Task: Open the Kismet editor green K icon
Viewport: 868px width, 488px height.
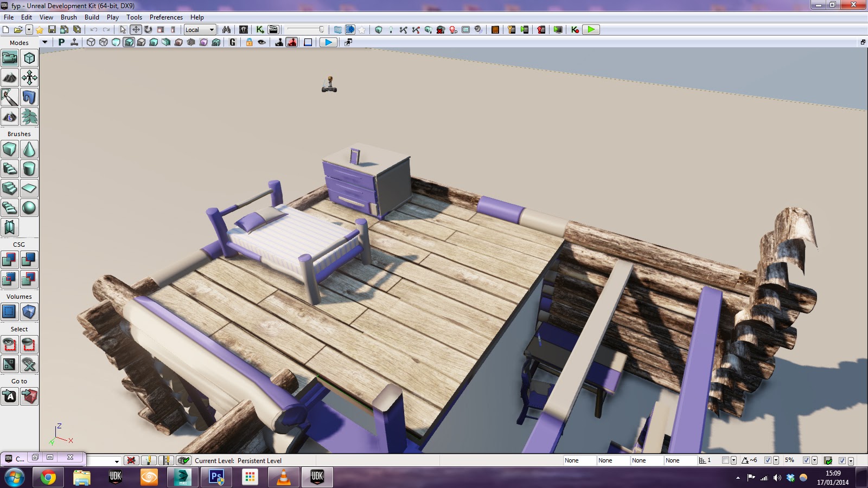Action: tap(260, 30)
